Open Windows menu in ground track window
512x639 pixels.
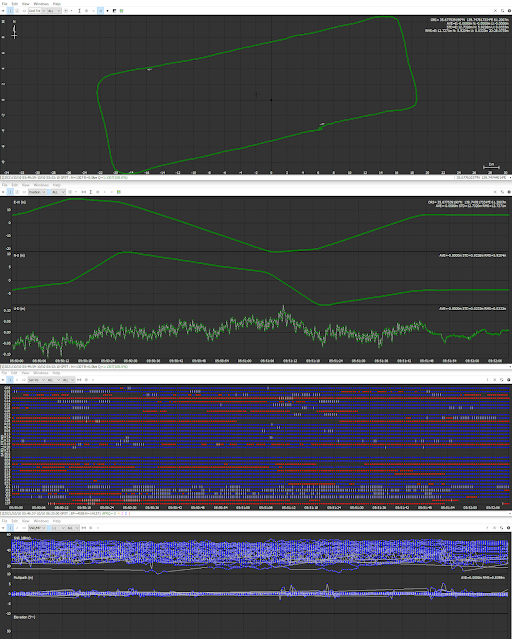click(41, 4)
